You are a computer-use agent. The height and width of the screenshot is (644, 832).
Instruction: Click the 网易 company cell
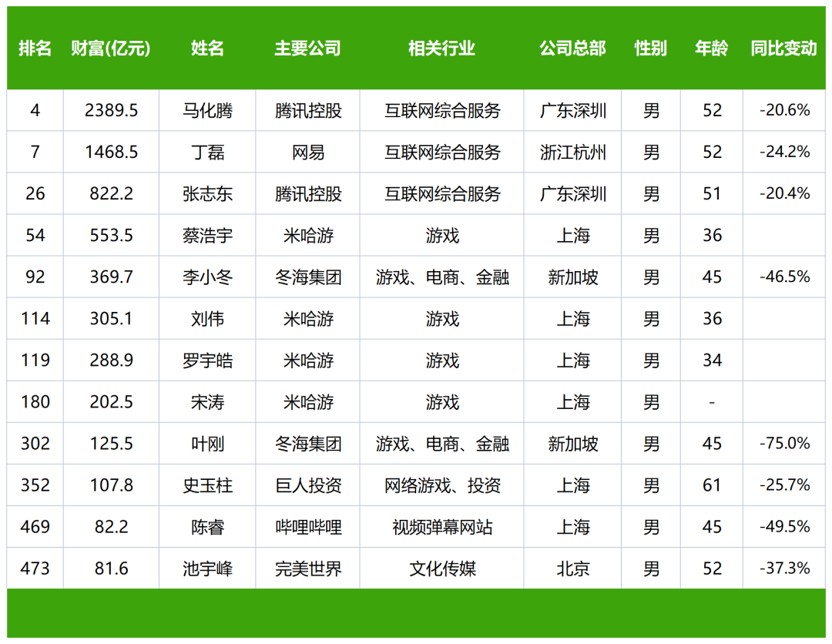click(x=307, y=153)
